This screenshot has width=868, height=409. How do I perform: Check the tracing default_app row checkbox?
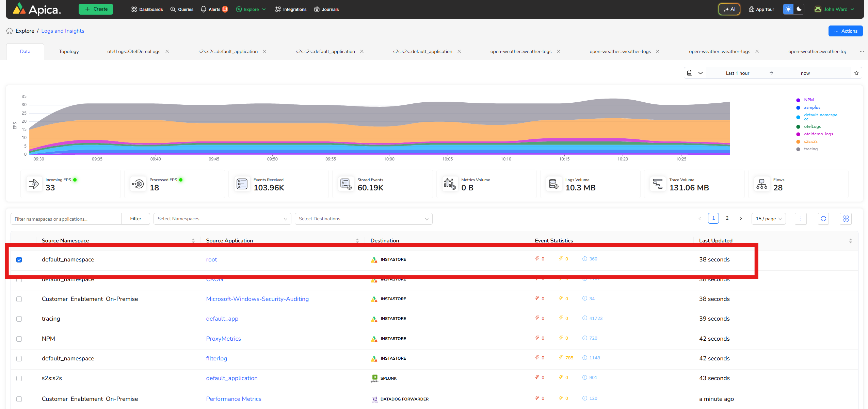pyautogui.click(x=19, y=319)
